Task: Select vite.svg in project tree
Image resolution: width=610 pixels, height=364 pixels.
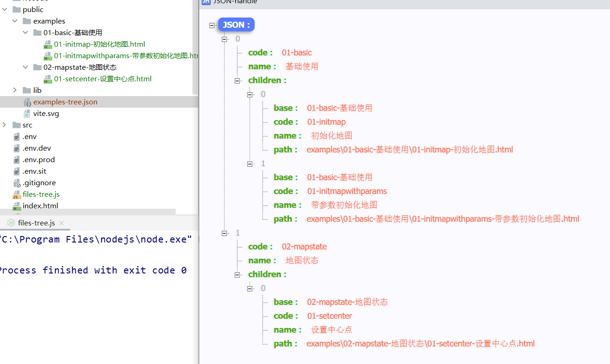Action: point(46,113)
